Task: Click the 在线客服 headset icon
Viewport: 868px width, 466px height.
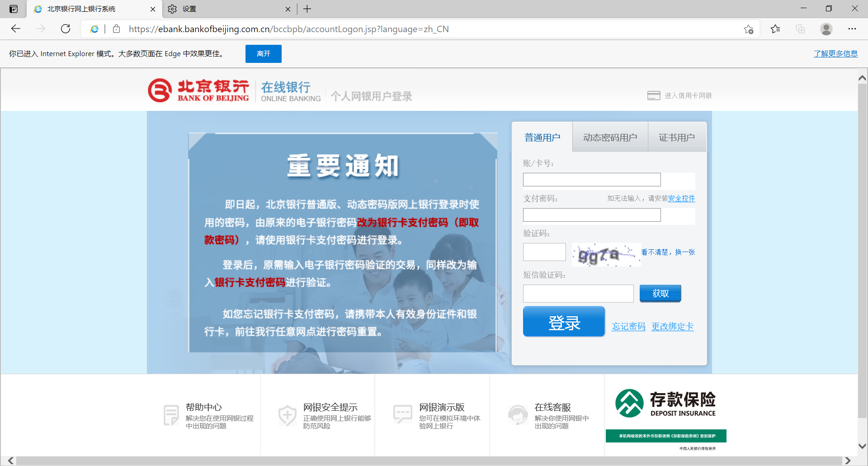Action: (x=518, y=415)
